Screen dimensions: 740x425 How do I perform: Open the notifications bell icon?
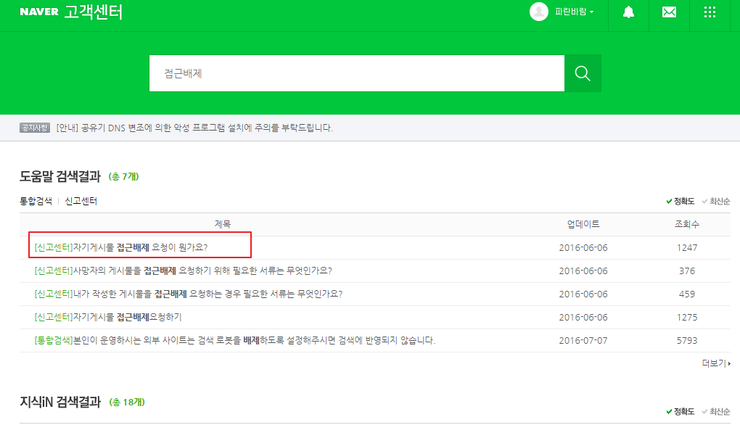click(x=628, y=12)
